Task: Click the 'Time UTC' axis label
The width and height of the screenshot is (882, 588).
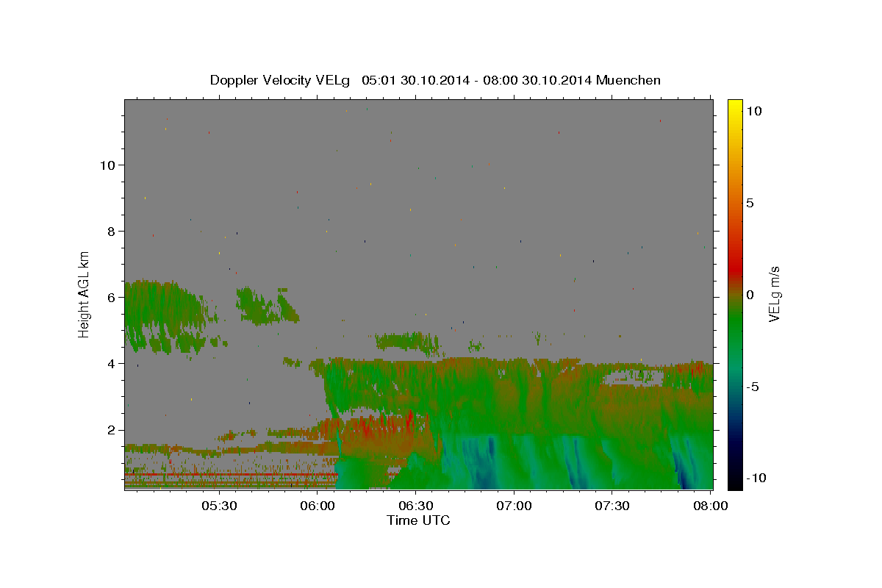Action: pos(418,520)
